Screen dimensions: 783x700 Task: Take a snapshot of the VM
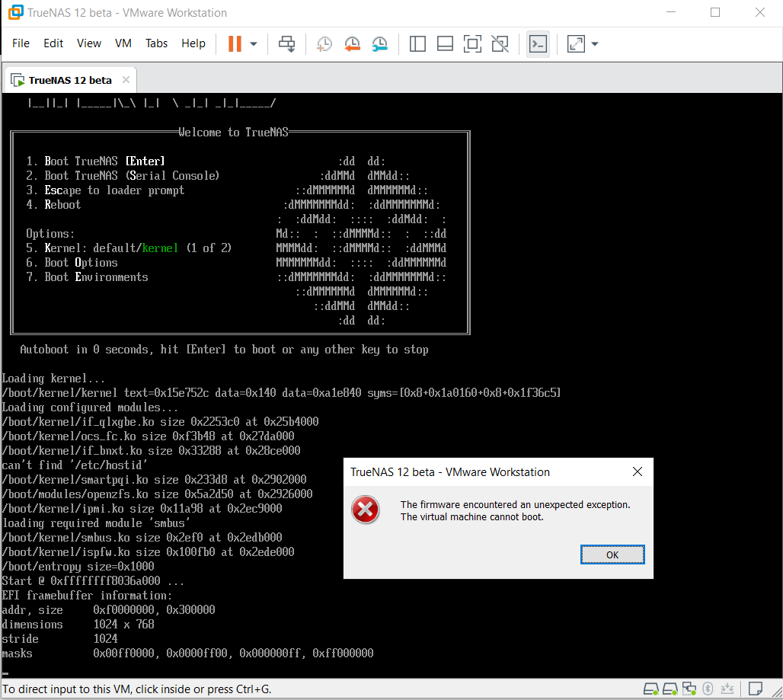pyautogui.click(x=324, y=44)
